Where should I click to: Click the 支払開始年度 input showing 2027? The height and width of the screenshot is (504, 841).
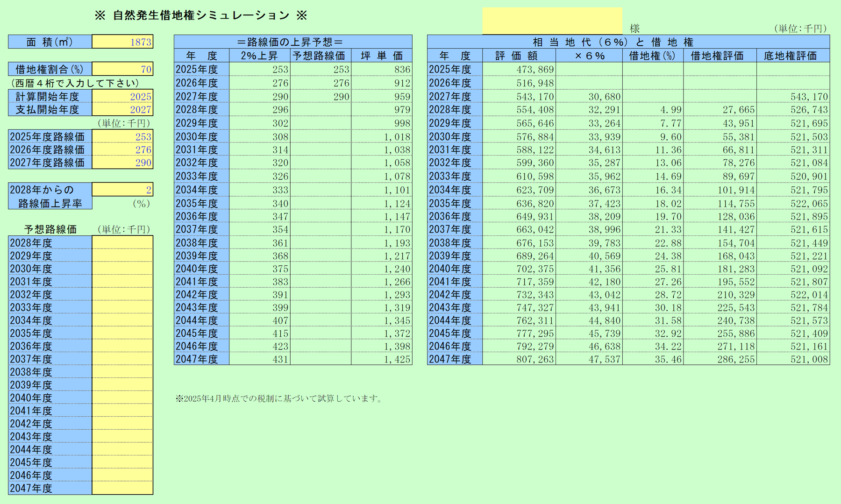122,109
